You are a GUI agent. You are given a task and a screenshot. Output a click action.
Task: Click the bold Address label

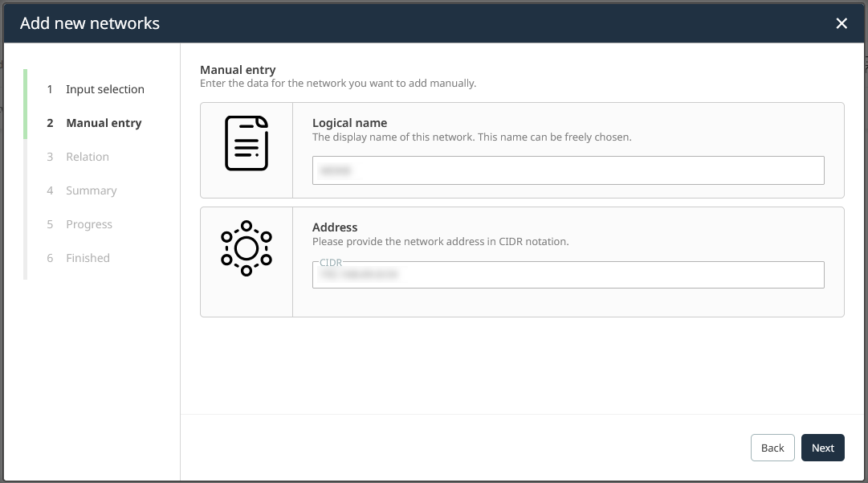pyautogui.click(x=335, y=227)
